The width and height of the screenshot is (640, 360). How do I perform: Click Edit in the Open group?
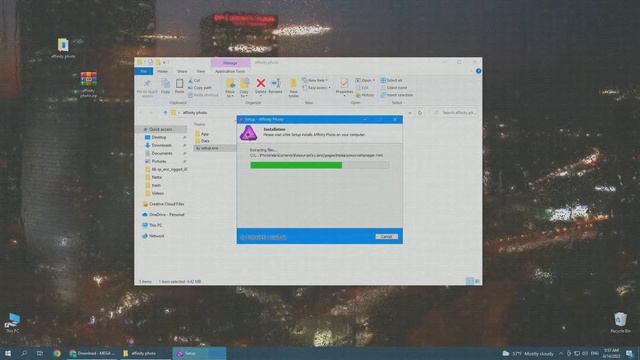click(362, 88)
